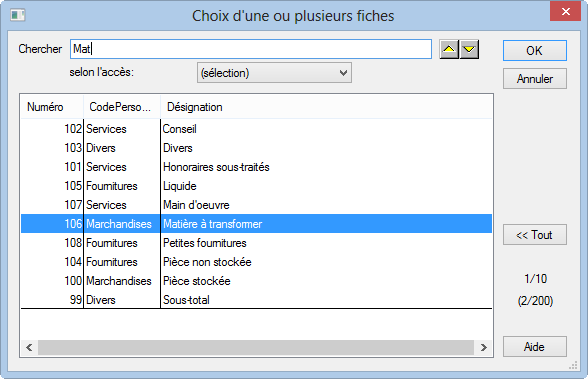This screenshot has width=588, height=379.
Task: Select the Main d'oeuvre row
Action: pos(256,205)
